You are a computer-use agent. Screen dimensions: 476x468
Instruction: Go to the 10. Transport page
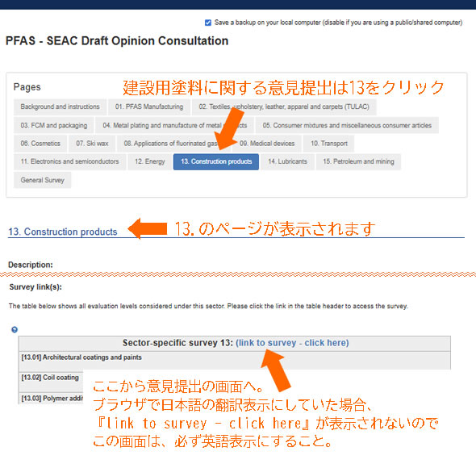click(329, 144)
